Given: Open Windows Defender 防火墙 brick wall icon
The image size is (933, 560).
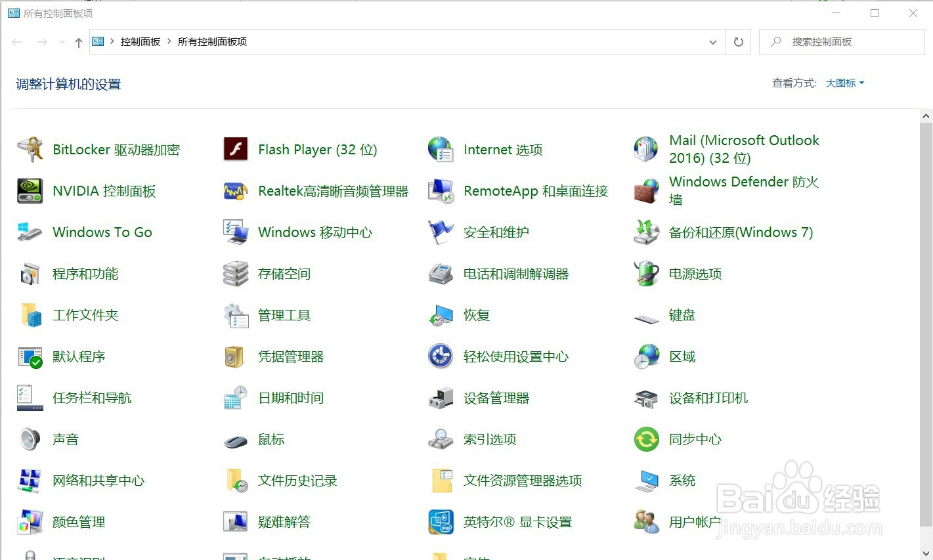Looking at the screenshot, I should (x=647, y=191).
